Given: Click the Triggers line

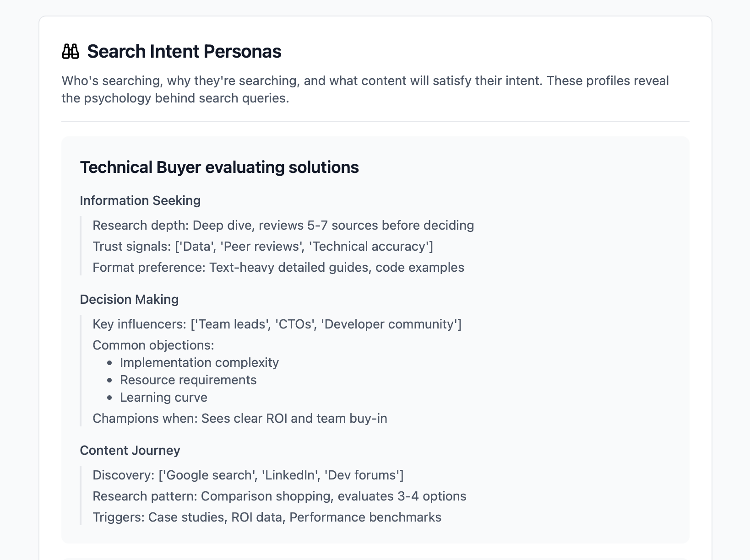Looking at the screenshot, I should coord(267,517).
